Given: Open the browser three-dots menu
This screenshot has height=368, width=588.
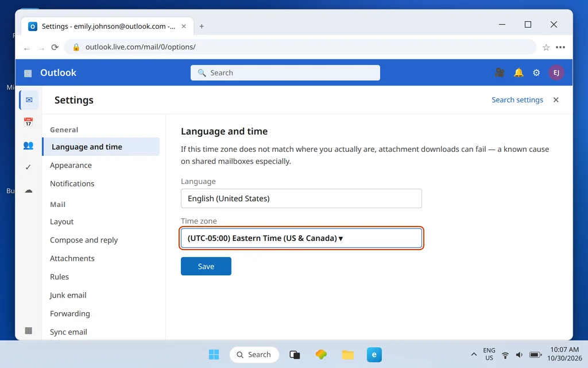Looking at the screenshot, I should (560, 47).
